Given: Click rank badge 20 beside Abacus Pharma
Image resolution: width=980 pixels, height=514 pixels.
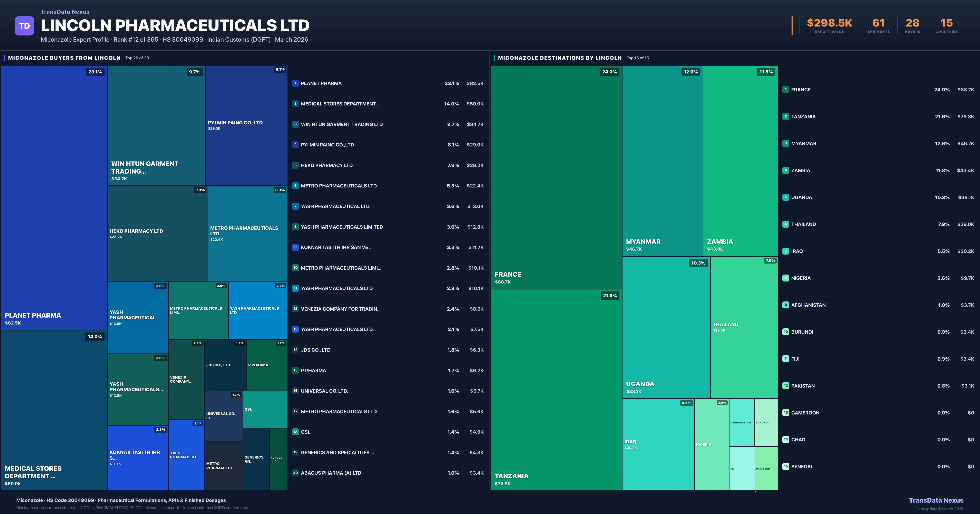Looking at the screenshot, I should click(295, 473).
